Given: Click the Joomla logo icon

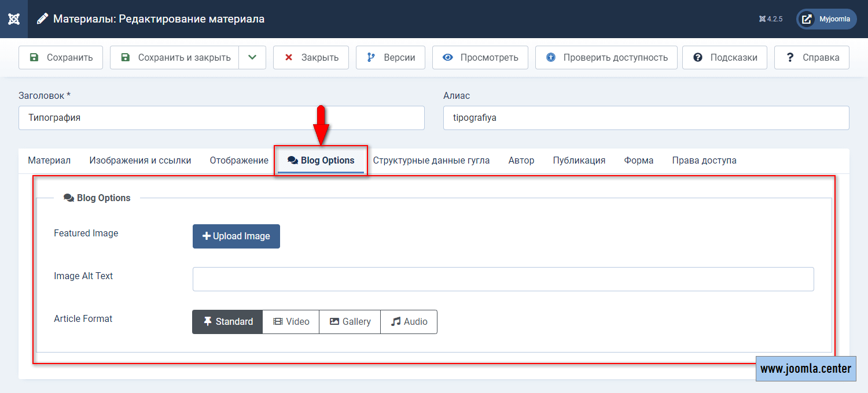Looking at the screenshot, I should (x=14, y=19).
